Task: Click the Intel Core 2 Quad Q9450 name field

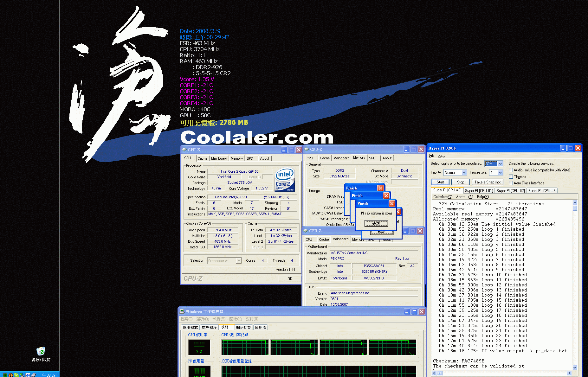Action: tap(240, 171)
